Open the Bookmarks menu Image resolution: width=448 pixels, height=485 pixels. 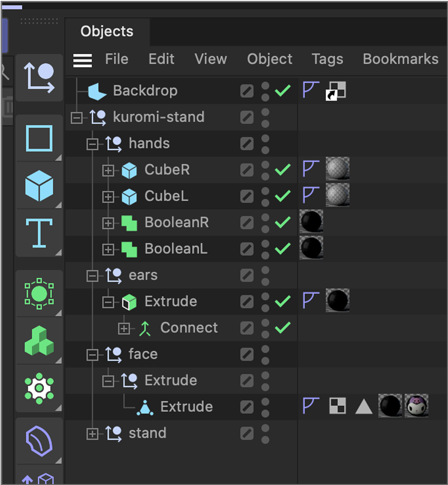[x=400, y=59]
